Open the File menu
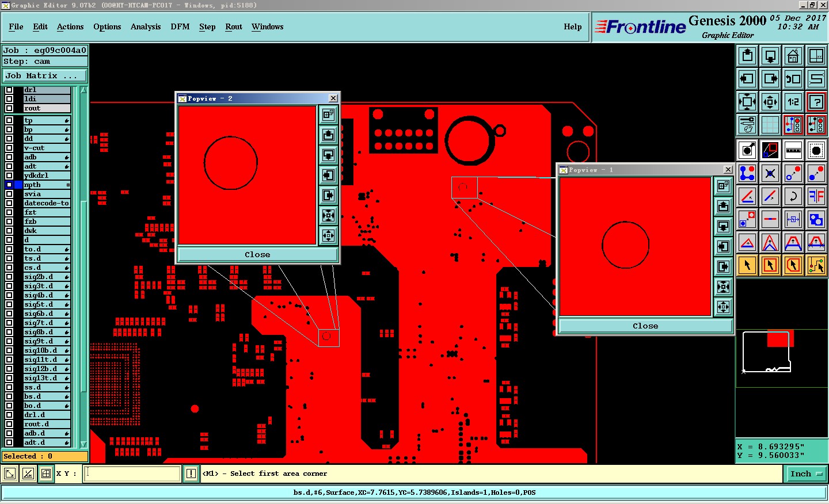 tap(16, 27)
